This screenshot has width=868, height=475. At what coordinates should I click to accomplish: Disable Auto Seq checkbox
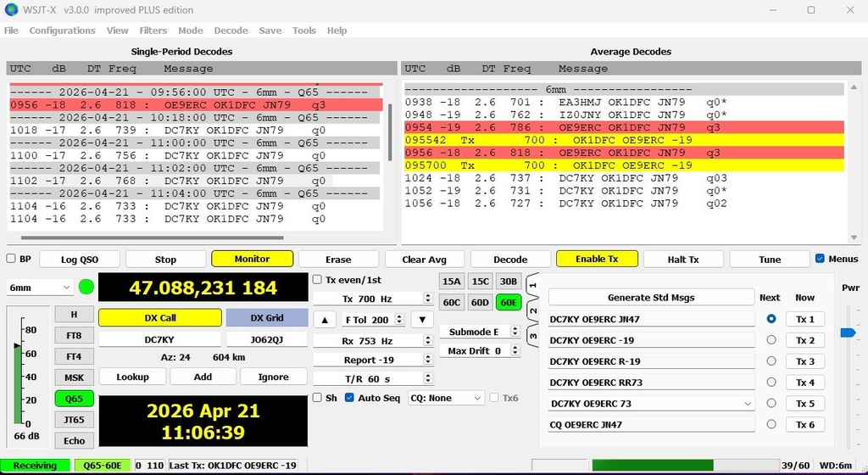click(x=349, y=398)
